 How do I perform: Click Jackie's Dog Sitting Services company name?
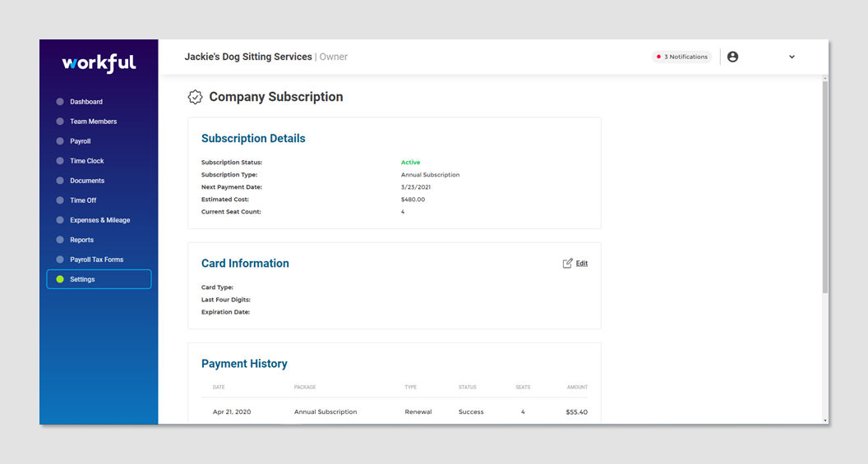(248, 57)
